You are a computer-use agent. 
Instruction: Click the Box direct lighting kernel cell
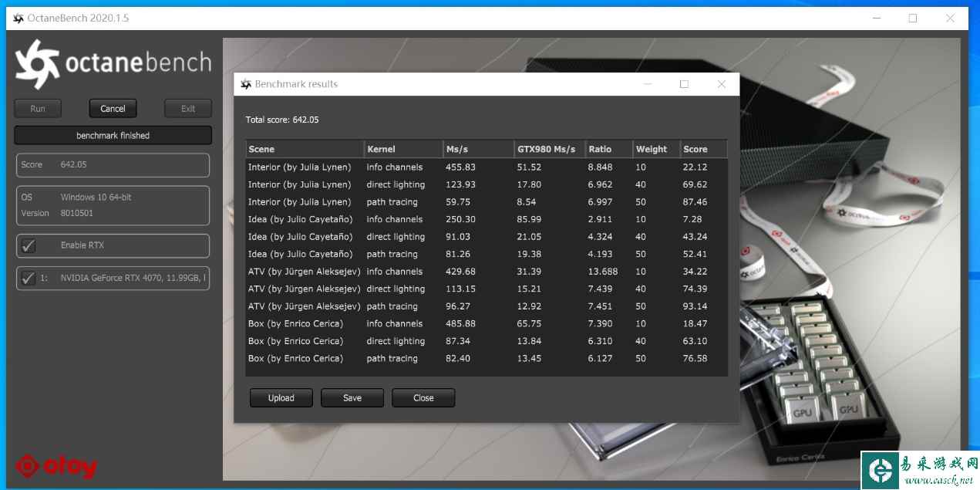(396, 341)
